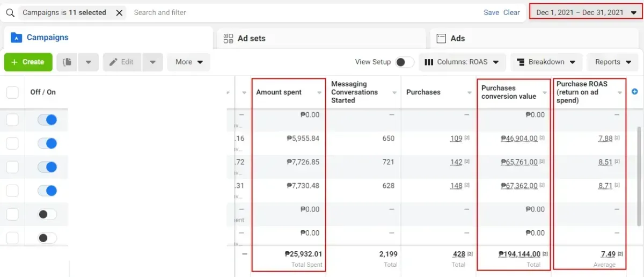Screen dimensions: 644x277
Task: Click the duplicate campaign icon
Action: pos(67,62)
